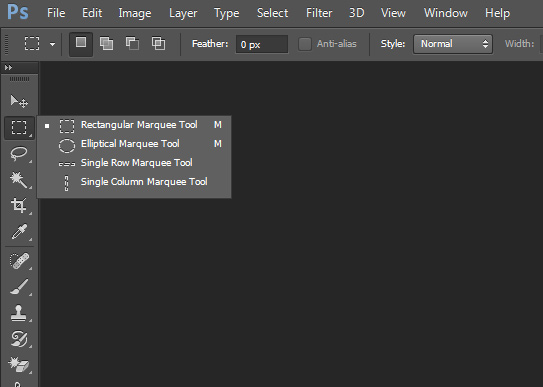Open the Style dropdown set to Normal
This screenshot has height=387, width=543.
click(x=453, y=44)
